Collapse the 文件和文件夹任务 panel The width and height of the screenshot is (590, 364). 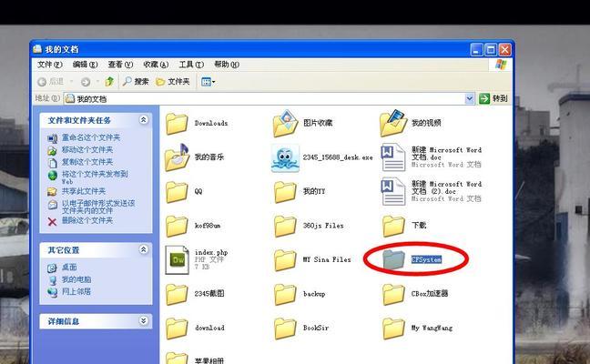pos(143,120)
